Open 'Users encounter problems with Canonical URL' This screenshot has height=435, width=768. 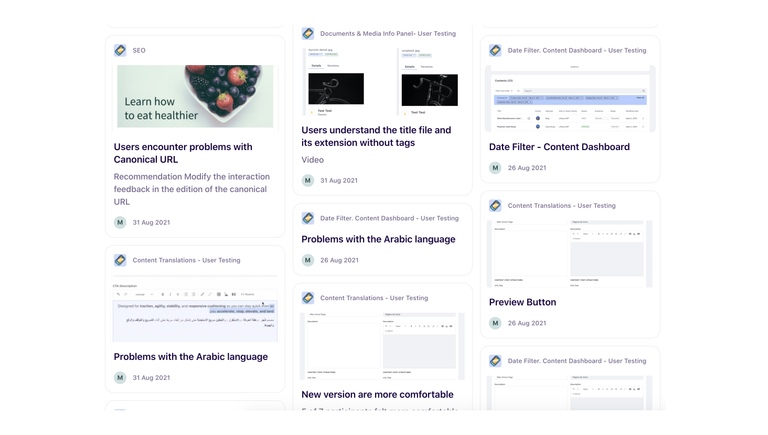[x=183, y=153]
